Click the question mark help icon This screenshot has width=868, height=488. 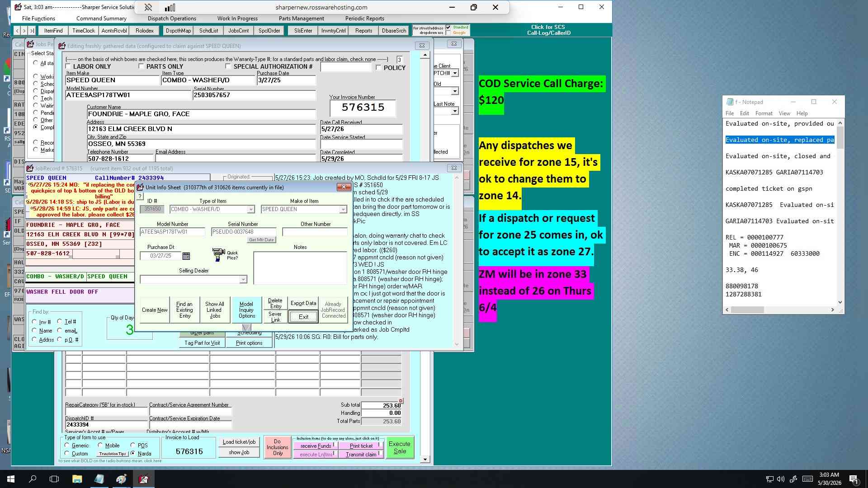(x=140, y=196)
